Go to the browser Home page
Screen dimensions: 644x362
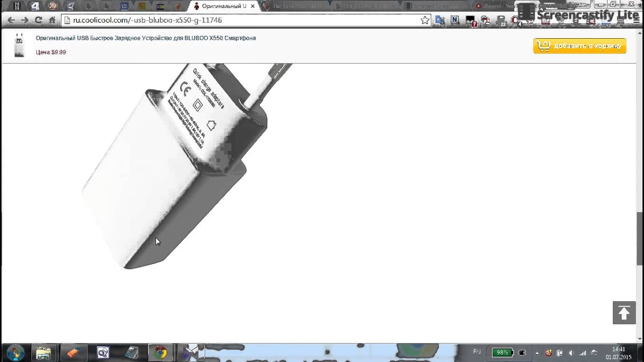tap(52, 20)
